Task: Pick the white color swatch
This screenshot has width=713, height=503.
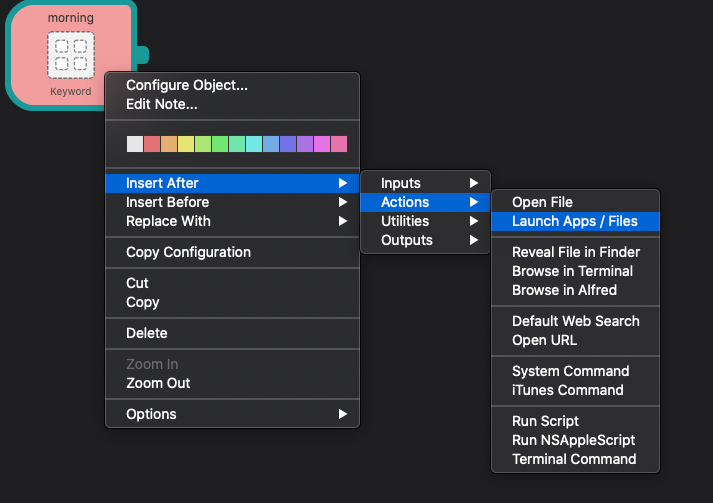Action: pos(134,144)
